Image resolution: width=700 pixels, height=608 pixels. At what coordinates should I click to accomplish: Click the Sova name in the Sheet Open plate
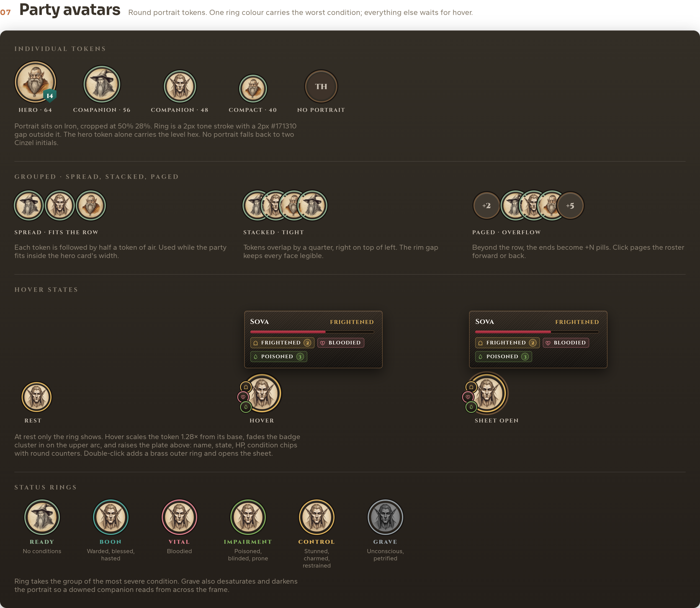pos(485,322)
